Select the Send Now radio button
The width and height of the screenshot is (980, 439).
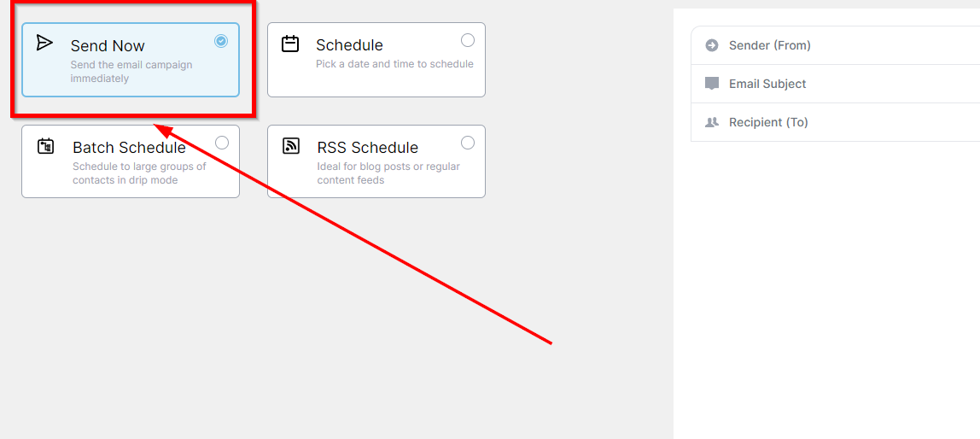click(x=221, y=41)
